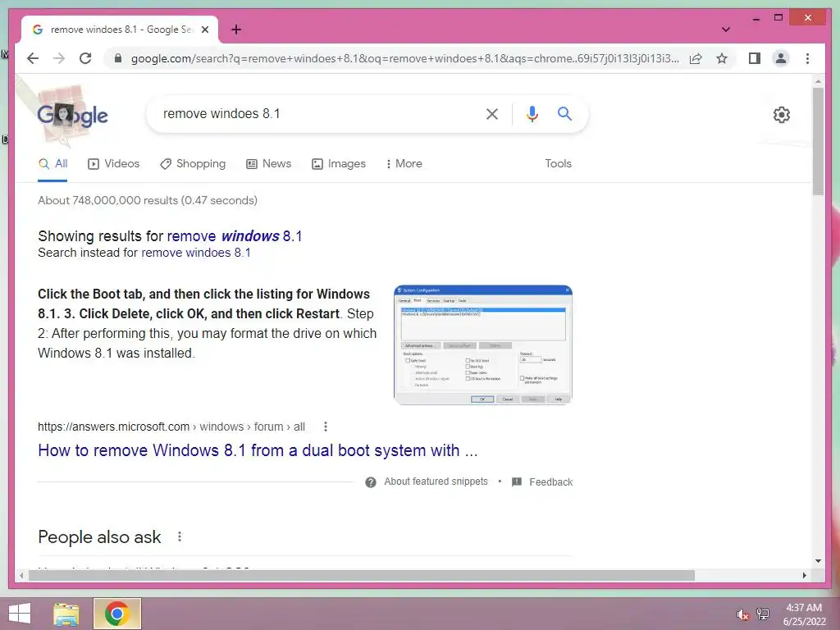Expand the More search categories
Viewport: 840px width, 630px height.
tap(404, 164)
